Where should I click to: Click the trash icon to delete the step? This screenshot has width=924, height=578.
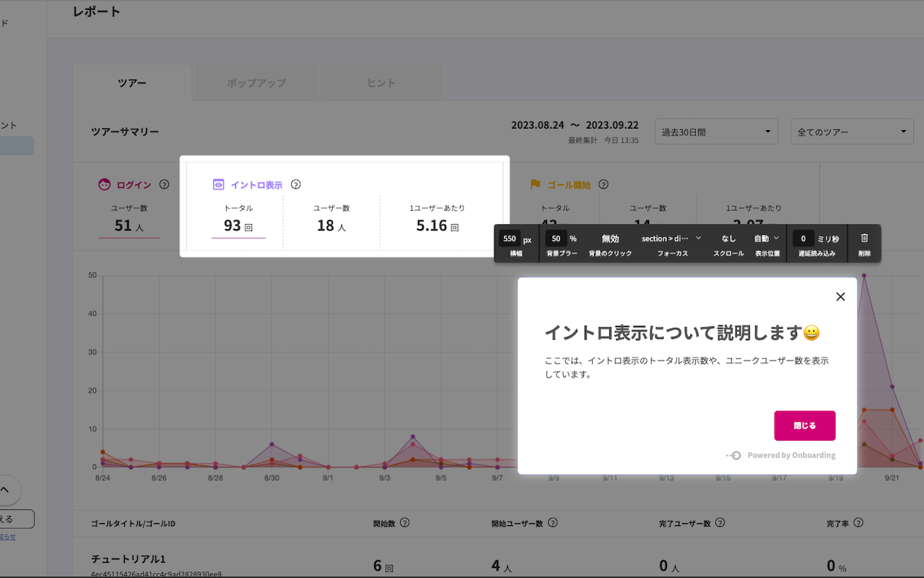click(865, 238)
